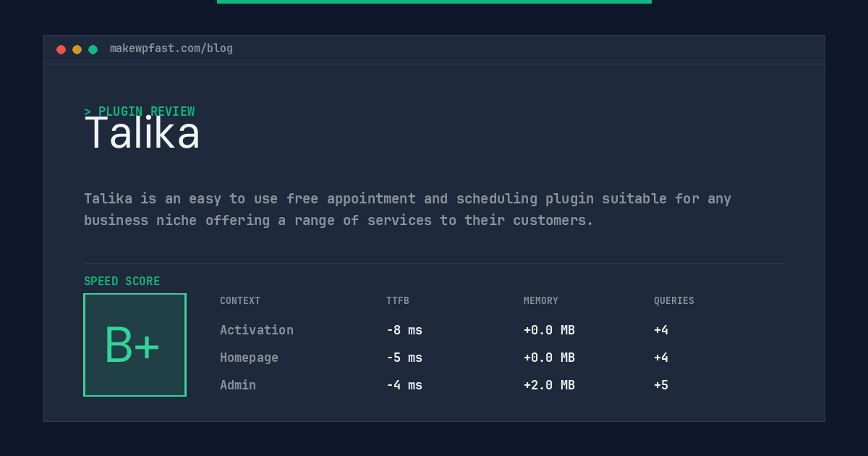Screen dimensions: 868x456
Task: Click the yellow window dot
Action: point(77,49)
